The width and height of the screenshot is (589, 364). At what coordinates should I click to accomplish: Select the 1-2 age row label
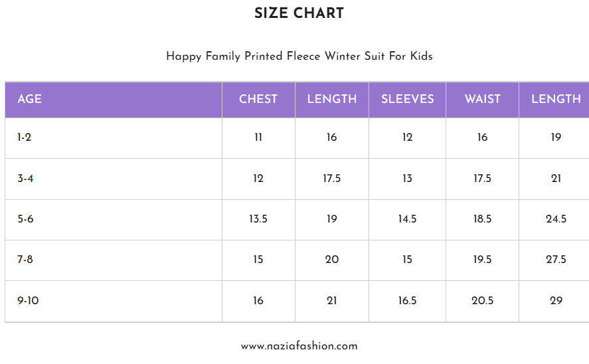click(25, 137)
